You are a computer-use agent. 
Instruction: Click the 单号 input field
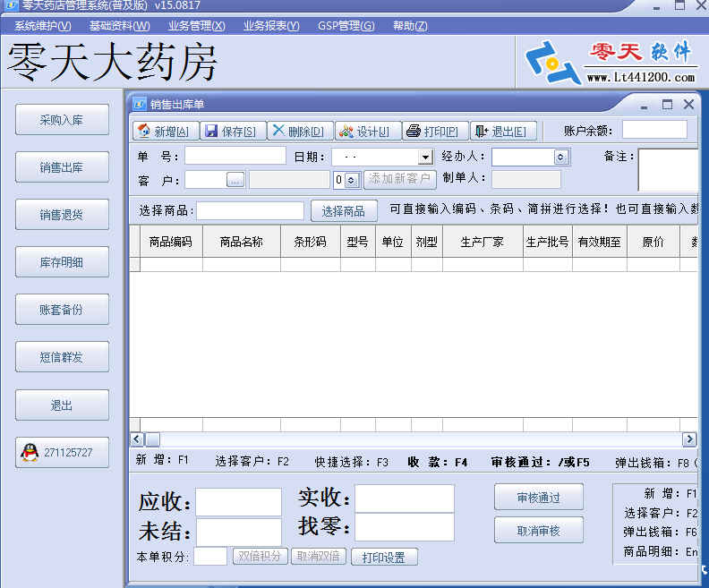coord(235,156)
